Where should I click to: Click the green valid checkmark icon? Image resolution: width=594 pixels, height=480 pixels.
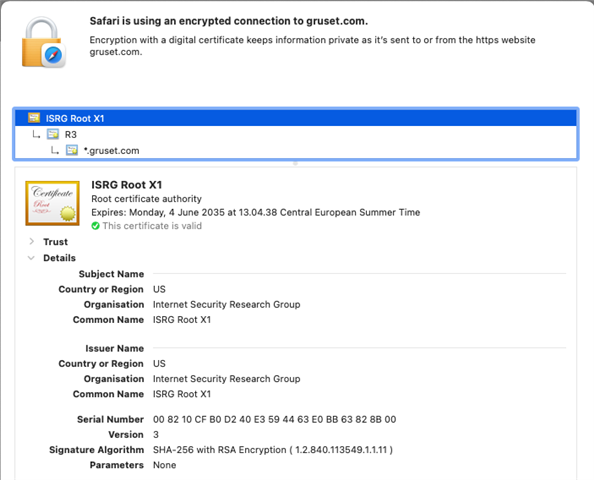95,226
